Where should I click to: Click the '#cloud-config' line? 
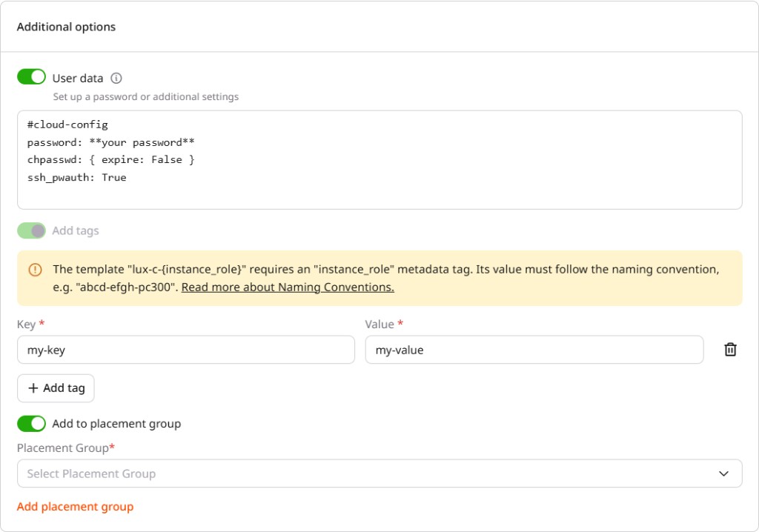click(67, 125)
